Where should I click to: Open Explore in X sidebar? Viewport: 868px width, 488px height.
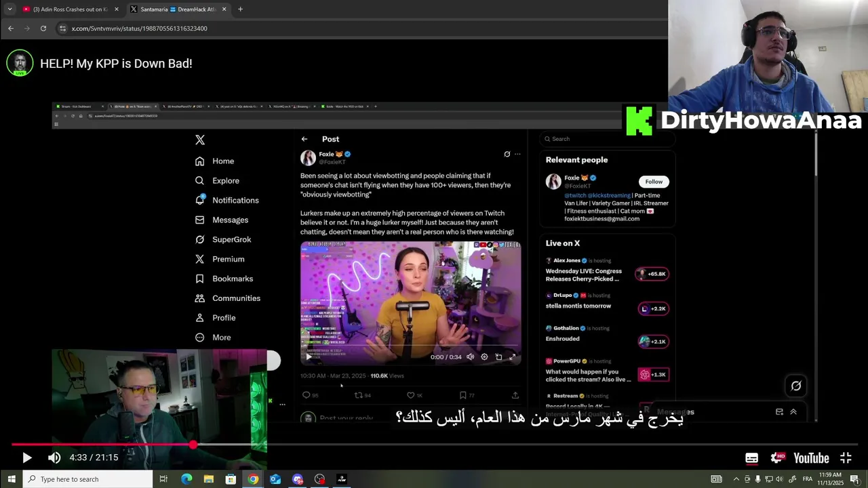point(217,181)
